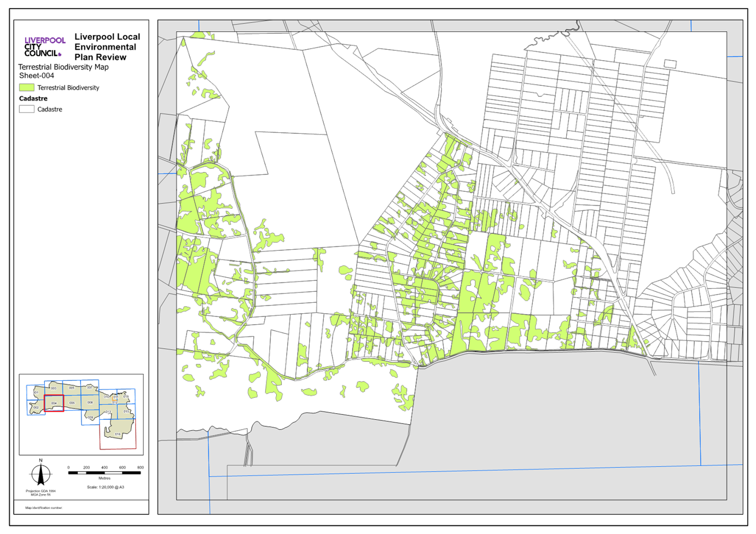756x534 pixels.
Task: Select sheet 013 in the index map
Action: [x=108, y=412]
